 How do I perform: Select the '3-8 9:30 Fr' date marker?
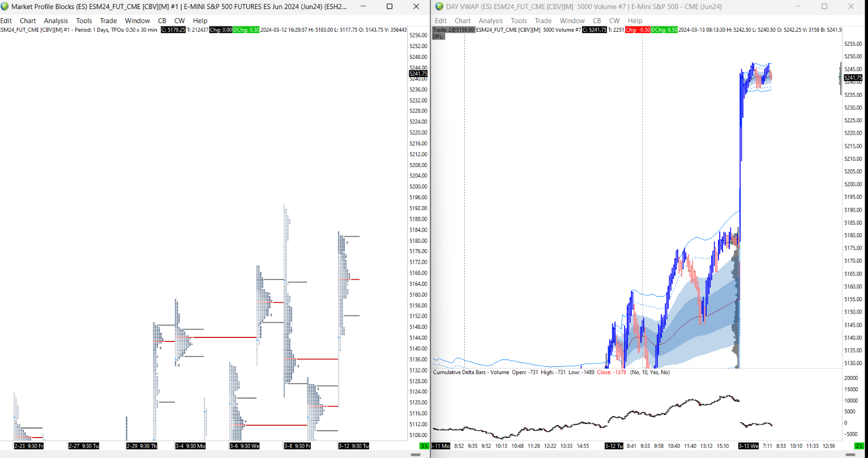coord(298,446)
